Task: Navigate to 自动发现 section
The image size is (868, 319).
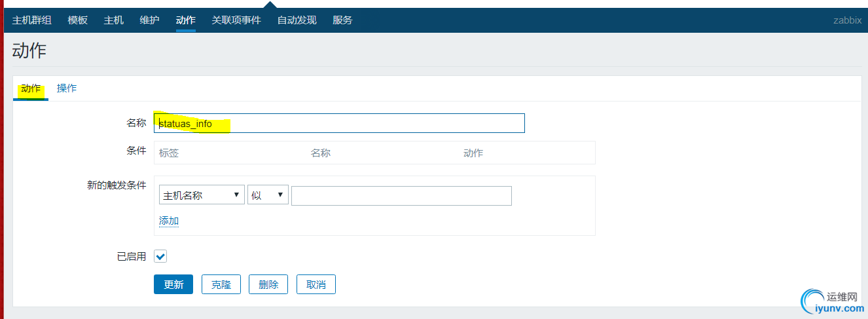Action: click(x=297, y=20)
